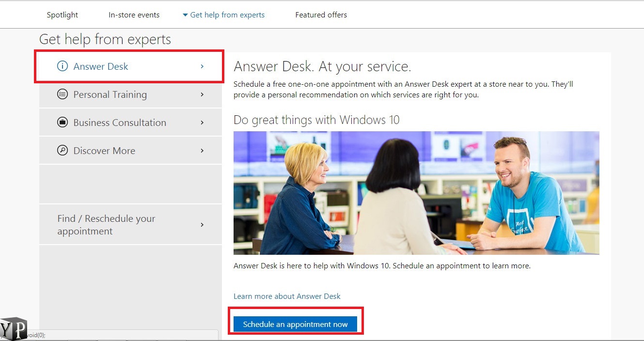Screen dimensions: 644x341
Task: Click the Windows 10 Answer Desk photo
Action: coord(416,193)
